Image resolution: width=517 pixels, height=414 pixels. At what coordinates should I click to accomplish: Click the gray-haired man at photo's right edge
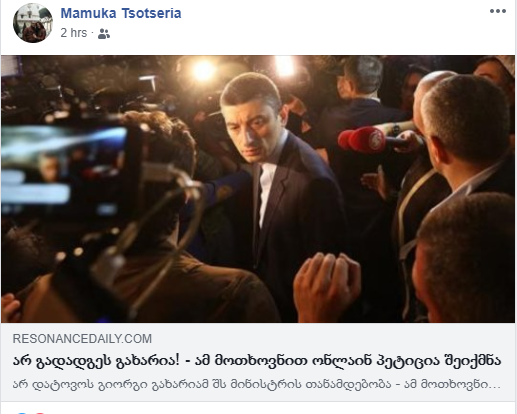click(x=467, y=140)
